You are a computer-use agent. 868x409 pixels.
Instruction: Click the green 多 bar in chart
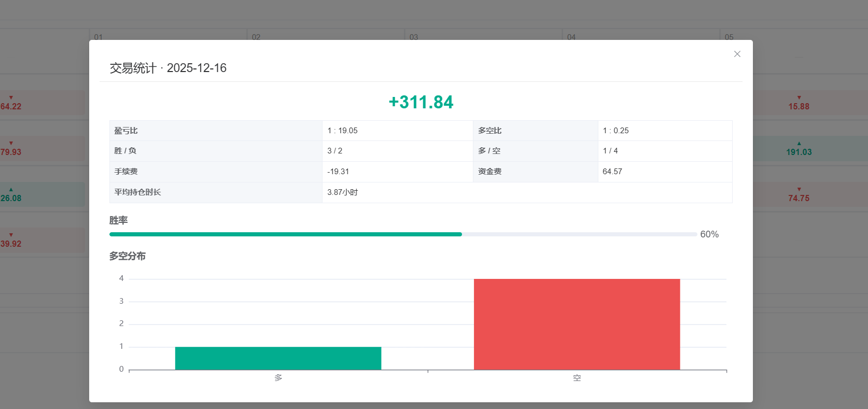tap(278, 358)
